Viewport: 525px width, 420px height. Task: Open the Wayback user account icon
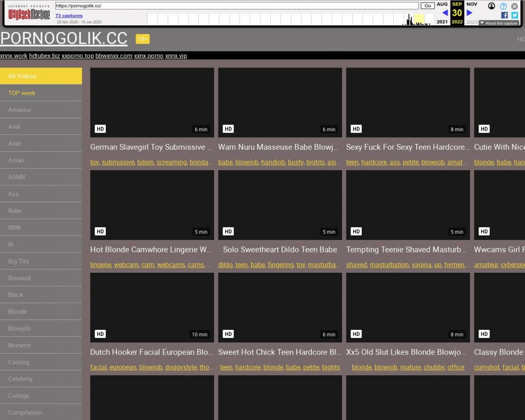click(x=491, y=6)
